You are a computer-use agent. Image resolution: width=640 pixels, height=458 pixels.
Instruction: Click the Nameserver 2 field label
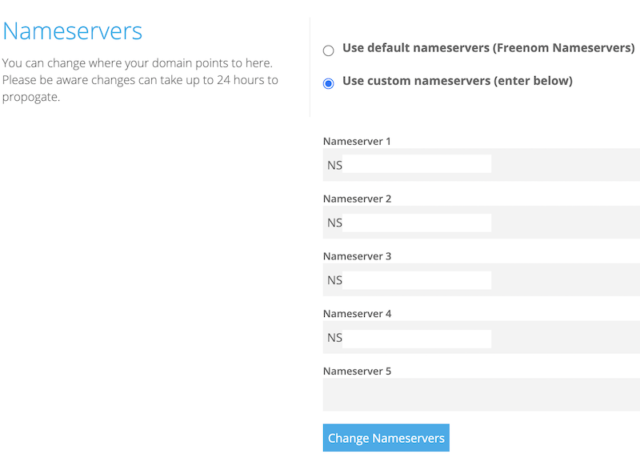[357, 199]
